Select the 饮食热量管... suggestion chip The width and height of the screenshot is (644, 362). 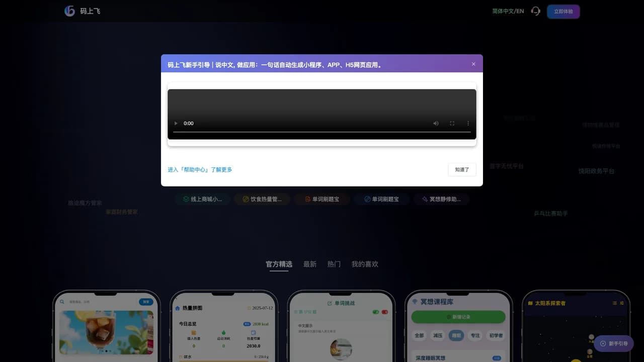click(x=262, y=199)
